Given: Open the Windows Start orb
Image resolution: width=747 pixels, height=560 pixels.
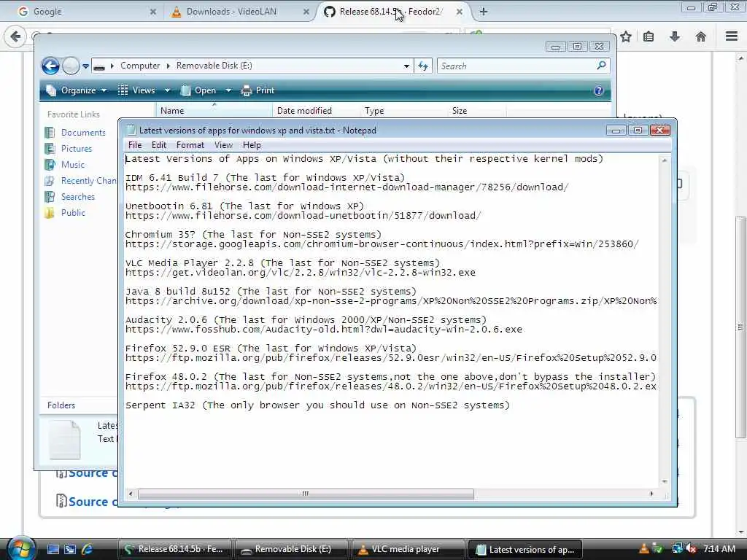Looking at the screenshot, I should pos(20,548).
